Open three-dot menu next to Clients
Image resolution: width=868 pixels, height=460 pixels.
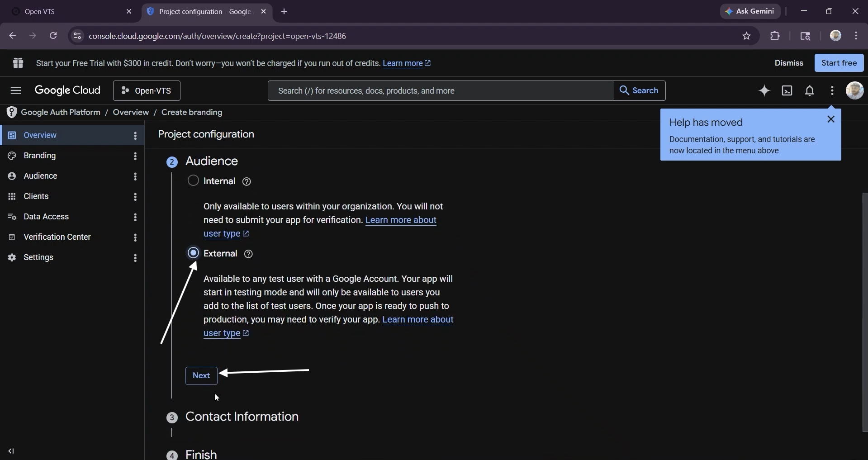[x=135, y=197]
